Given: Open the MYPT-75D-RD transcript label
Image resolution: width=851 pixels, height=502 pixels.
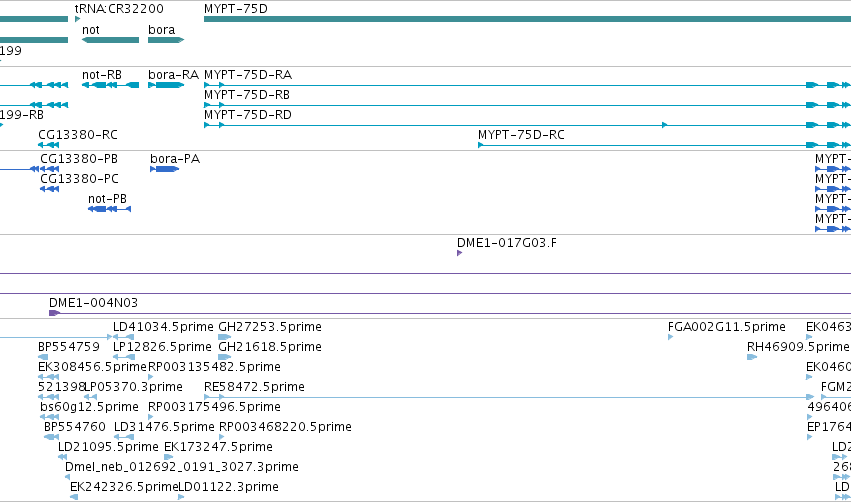Looking at the screenshot, I should [x=247, y=115].
